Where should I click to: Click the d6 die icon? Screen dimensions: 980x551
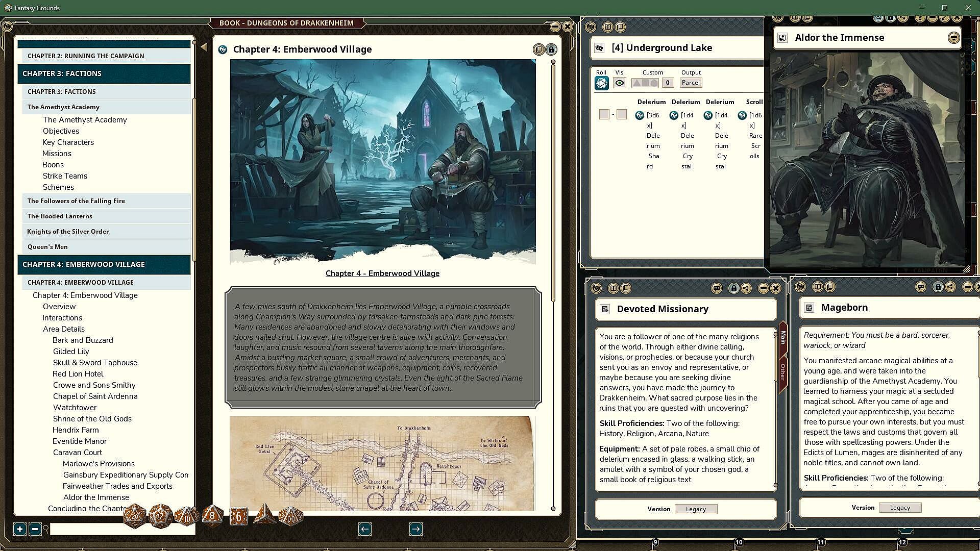tap(238, 516)
